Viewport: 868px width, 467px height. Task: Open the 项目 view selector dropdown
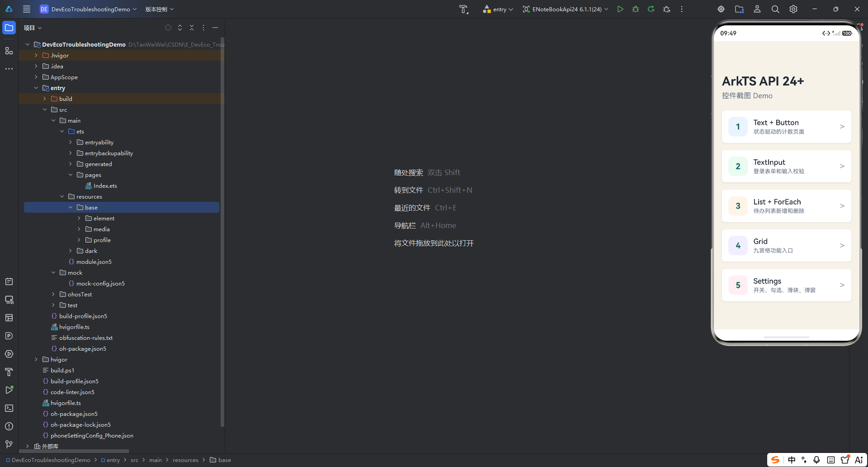coord(33,28)
